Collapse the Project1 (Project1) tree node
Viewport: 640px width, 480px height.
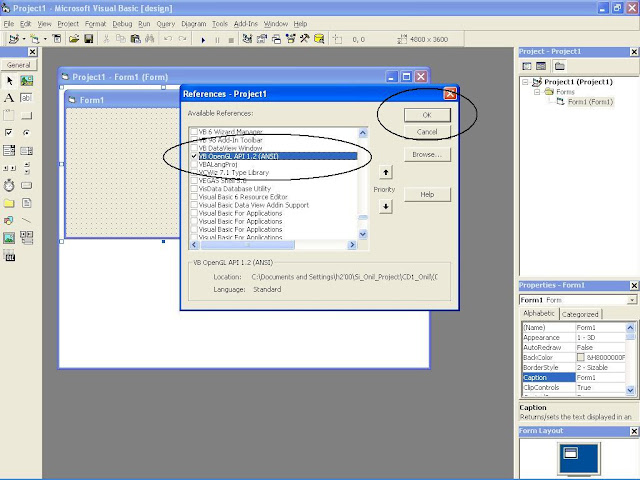coord(526,82)
